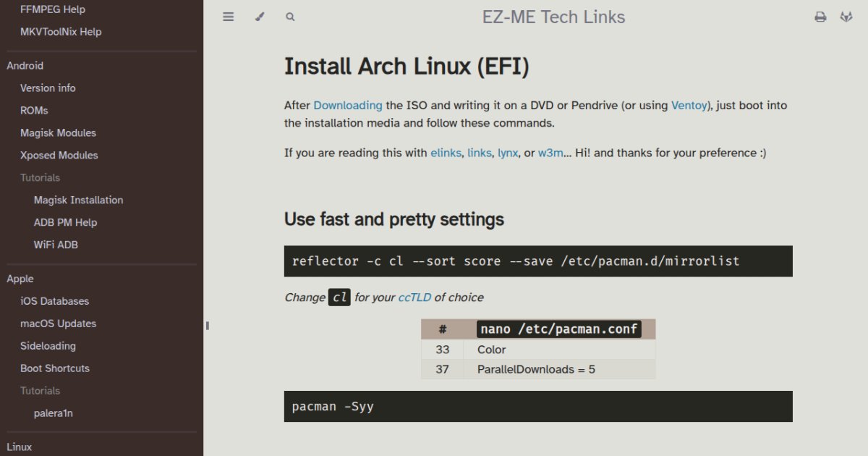Select iOS Databases in the sidebar
This screenshot has height=456, width=868.
coord(54,300)
